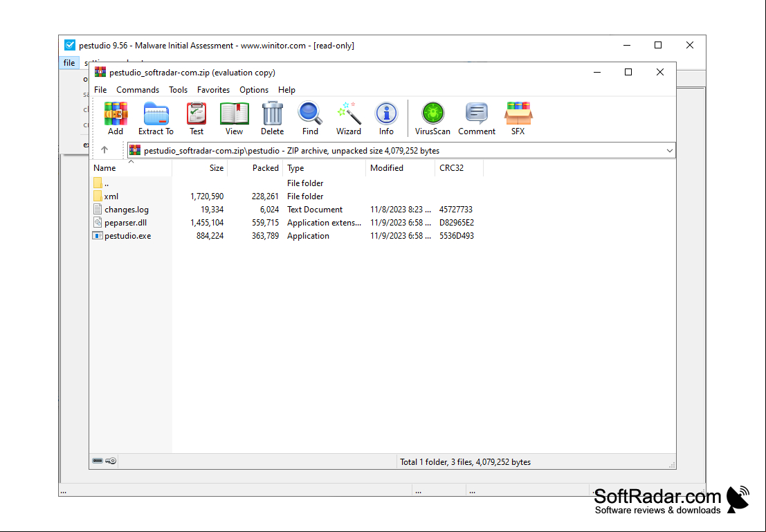
Task: Sort by the Packed column header
Action: (x=255, y=168)
